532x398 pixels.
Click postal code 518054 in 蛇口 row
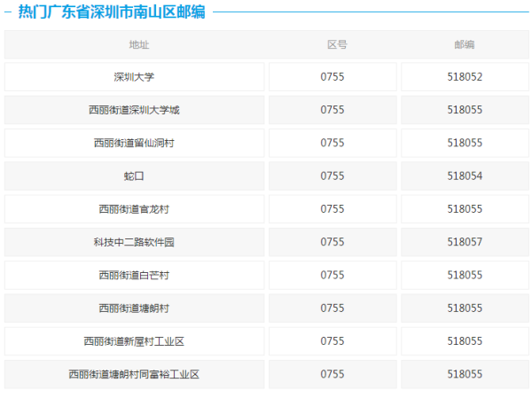point(465,176)
